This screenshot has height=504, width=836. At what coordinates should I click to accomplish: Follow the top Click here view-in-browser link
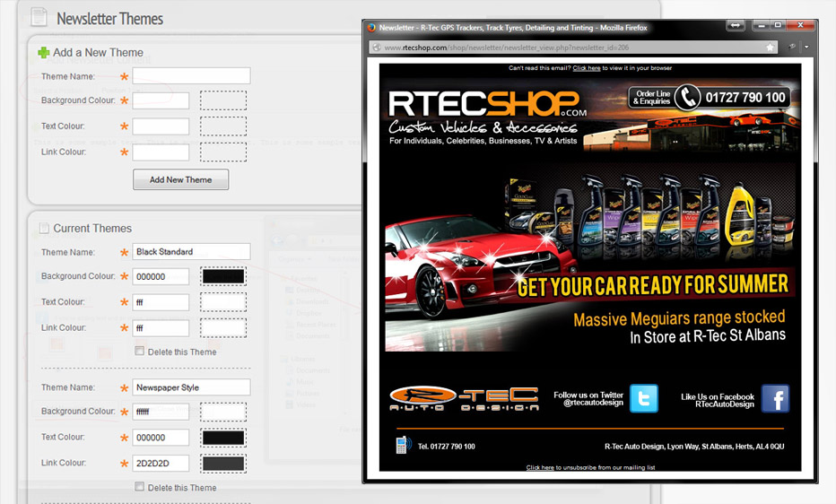(587, 68)
